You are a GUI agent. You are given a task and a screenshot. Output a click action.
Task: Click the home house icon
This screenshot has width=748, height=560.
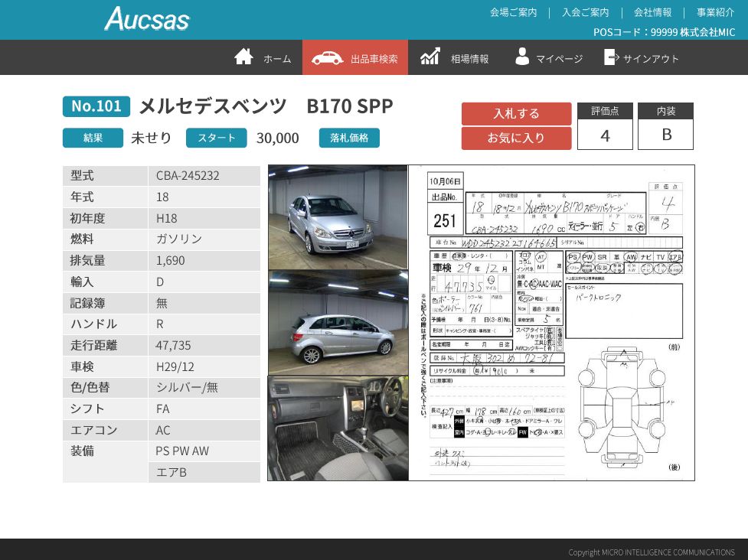click(243, 57)
